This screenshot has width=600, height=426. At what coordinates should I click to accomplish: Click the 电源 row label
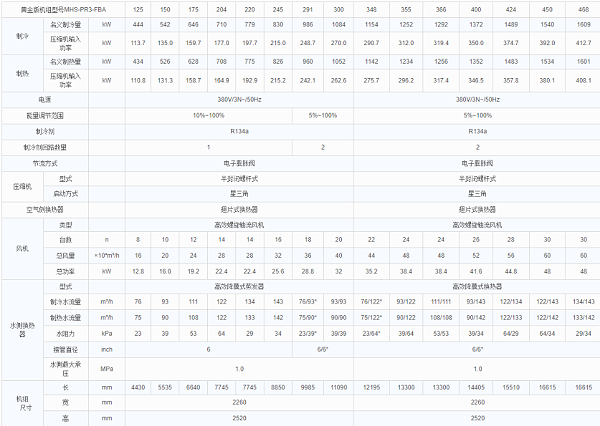(x=45, y=100)
